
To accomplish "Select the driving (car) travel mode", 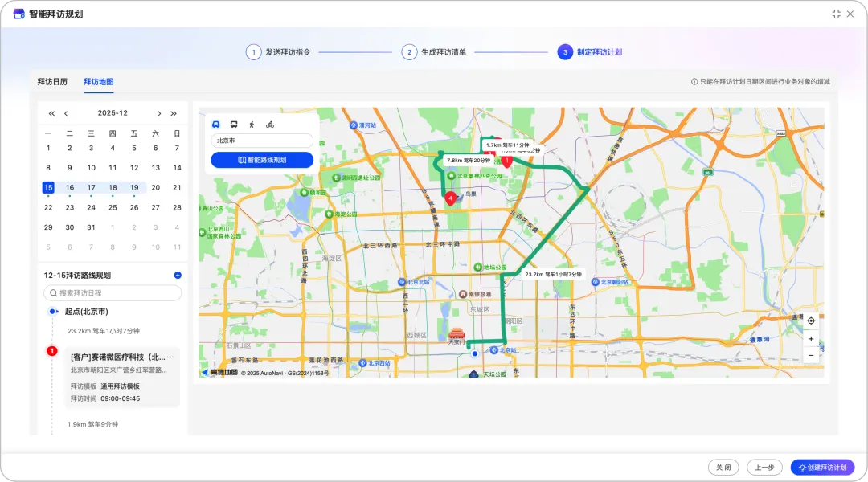I will pos(216,125).
